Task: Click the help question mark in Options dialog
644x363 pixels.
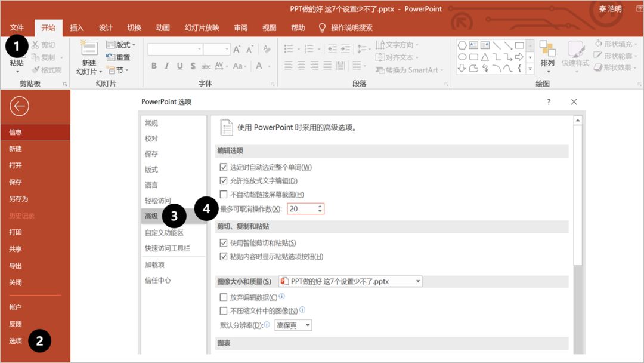Action: [x=549, y=102]
